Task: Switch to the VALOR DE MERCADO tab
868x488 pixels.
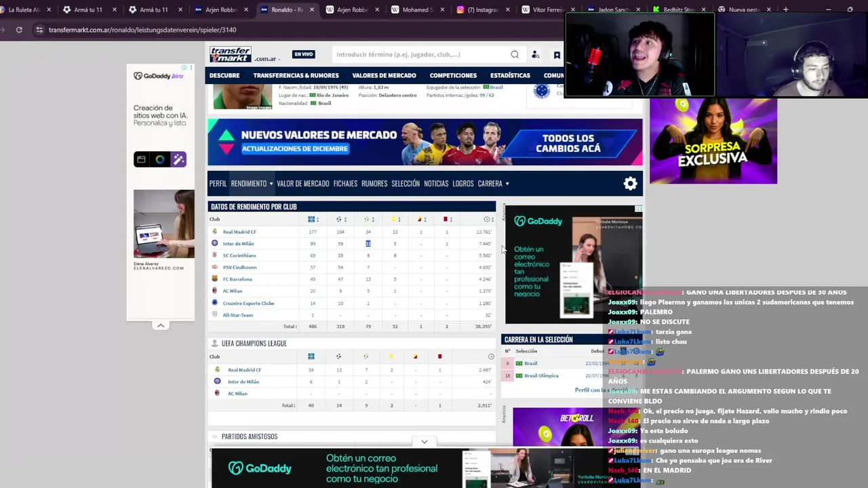Action: (302, 184)
